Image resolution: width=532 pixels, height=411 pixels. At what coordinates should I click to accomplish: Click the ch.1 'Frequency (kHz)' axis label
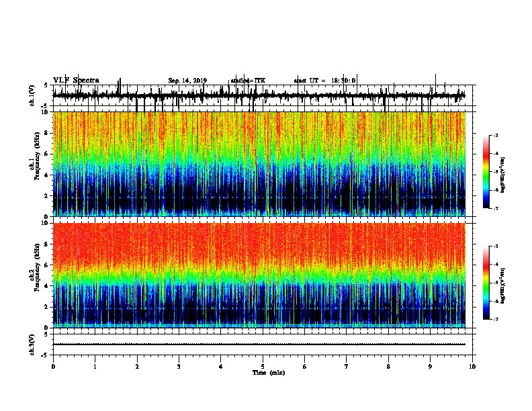point(37,156)
